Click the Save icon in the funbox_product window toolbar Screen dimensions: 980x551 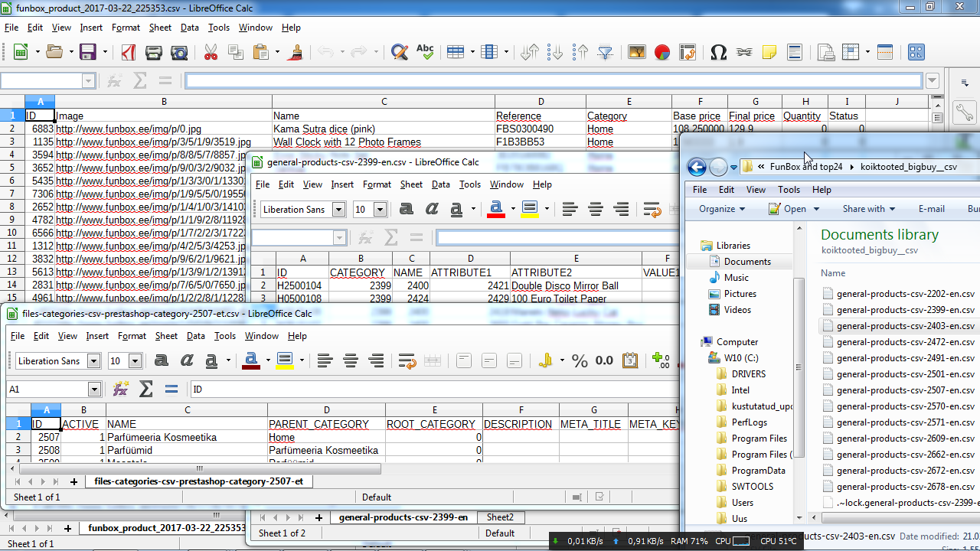click(87, 52)
